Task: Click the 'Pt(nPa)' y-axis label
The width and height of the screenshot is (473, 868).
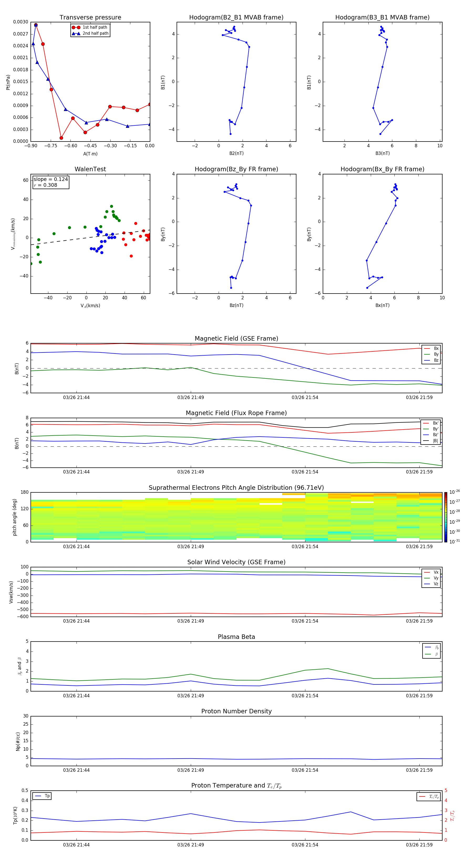Action: click(x=8, y=82)
